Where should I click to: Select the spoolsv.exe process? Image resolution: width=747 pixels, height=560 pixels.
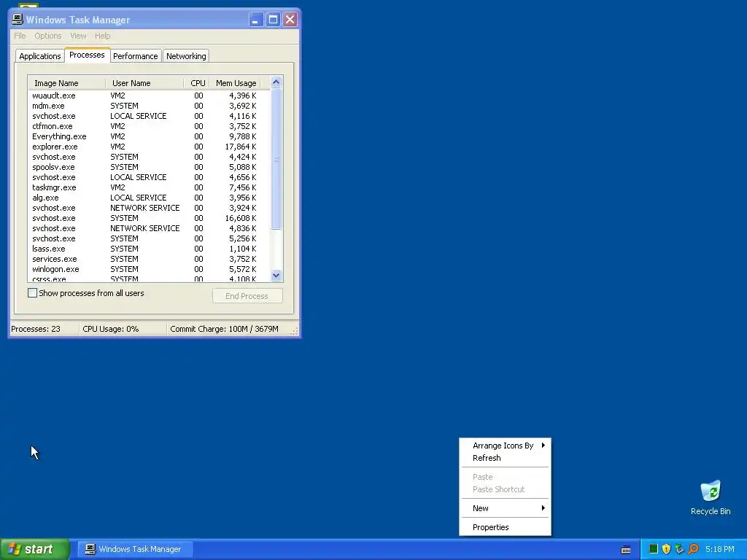point(149,167)
